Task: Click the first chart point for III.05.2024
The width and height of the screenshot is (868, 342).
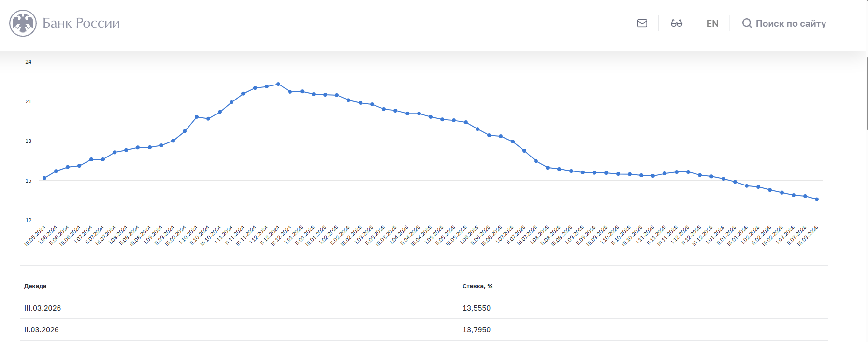Action: 44,178
